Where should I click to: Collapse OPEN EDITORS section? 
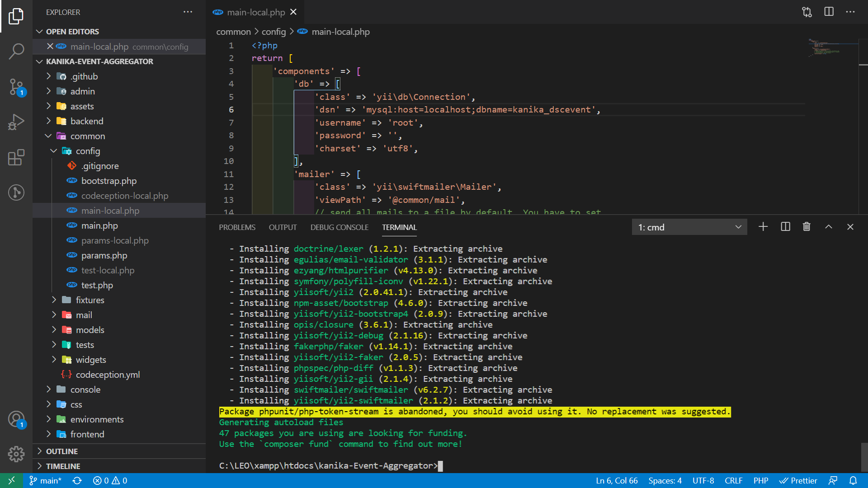pyautogui.click(x=119, y=32)
